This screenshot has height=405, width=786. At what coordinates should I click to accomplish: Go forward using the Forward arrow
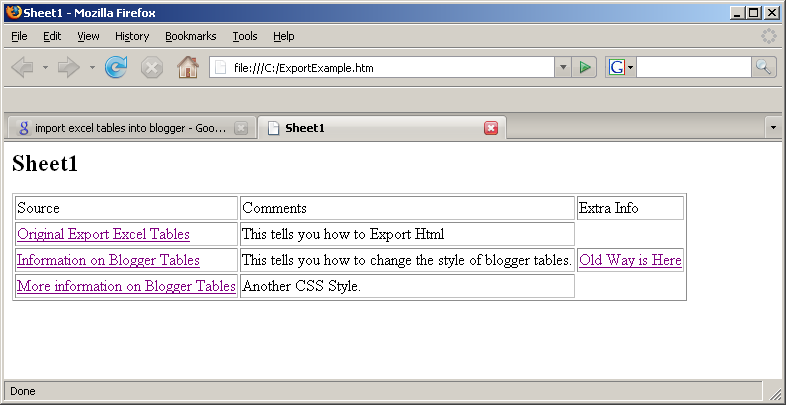(69, 67)
